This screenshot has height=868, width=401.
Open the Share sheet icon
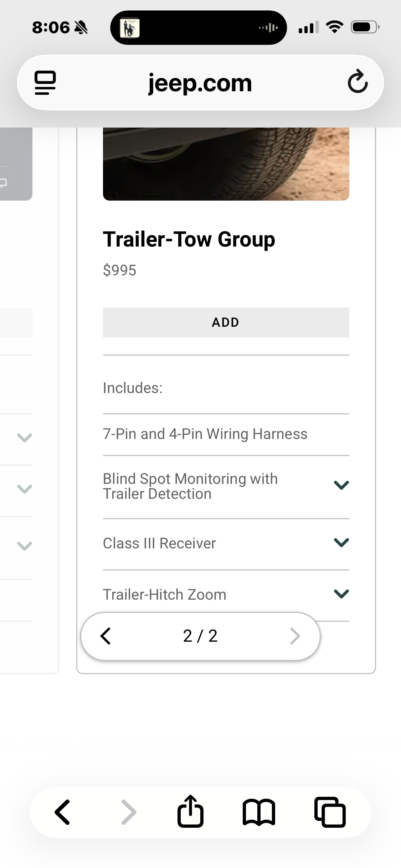(x=190, y=811)
